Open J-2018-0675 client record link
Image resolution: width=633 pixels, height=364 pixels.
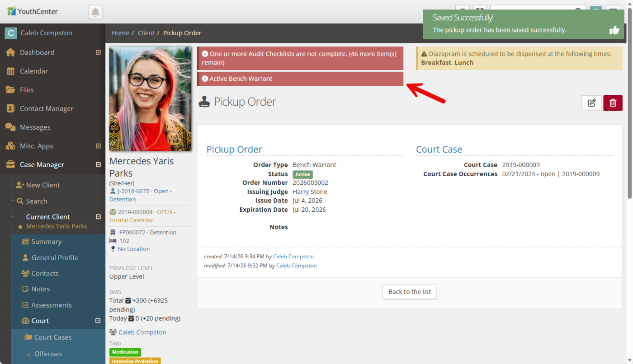140,195
